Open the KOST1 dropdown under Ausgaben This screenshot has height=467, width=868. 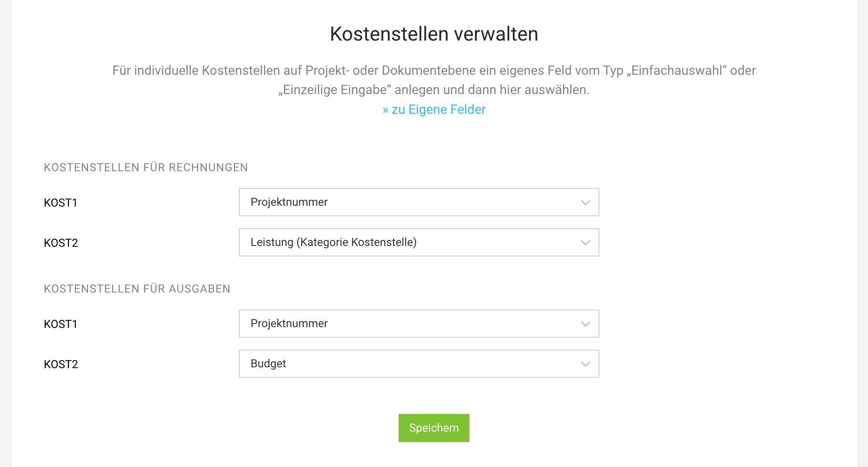[x=419, y=324]
